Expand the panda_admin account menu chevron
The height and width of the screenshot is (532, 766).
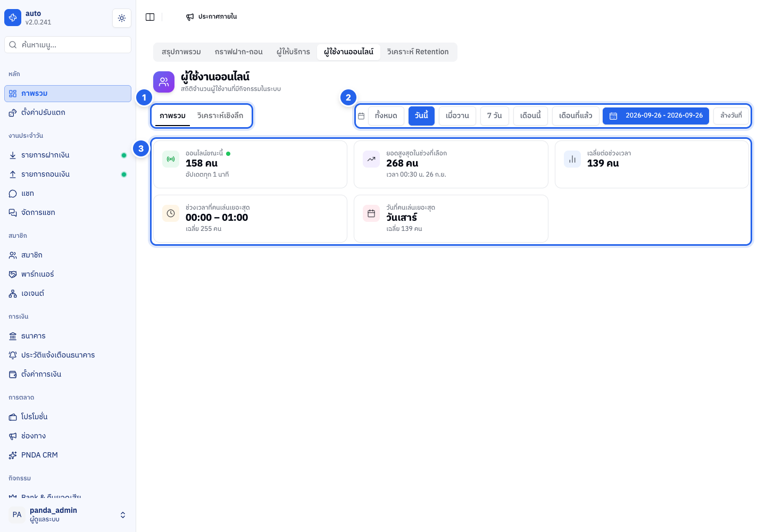click(x=123, y=515)
